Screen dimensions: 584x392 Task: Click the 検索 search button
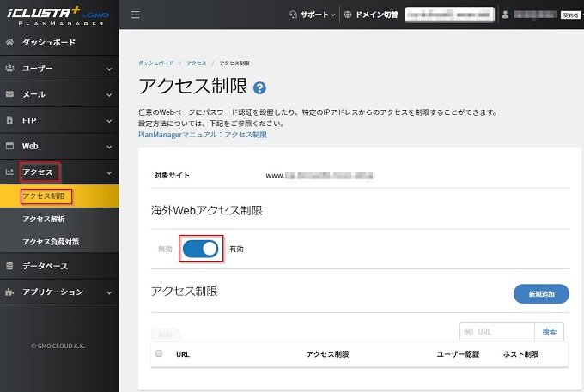pos(550,332)
